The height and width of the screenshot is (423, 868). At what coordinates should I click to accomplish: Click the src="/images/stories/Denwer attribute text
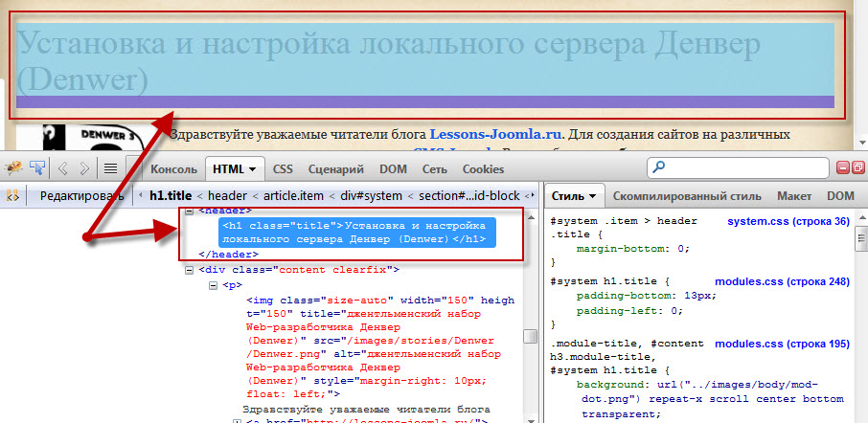pyautogui.click(x=403, y=340)
